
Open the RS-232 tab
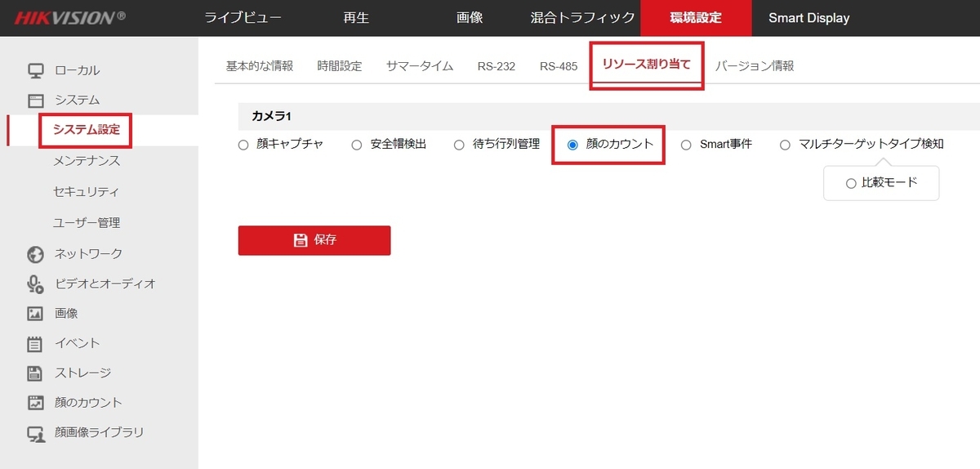coord(497,66)
